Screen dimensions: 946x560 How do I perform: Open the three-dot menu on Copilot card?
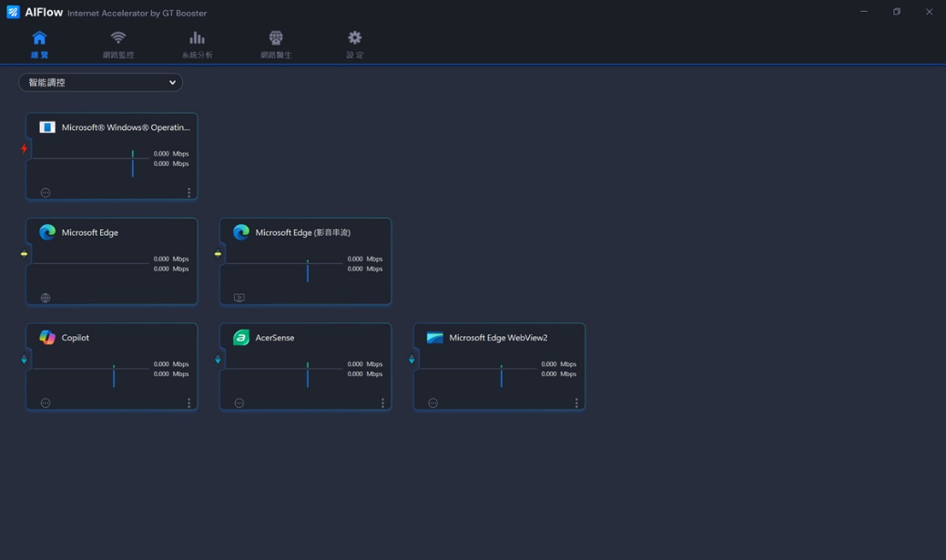click(188, 402)
